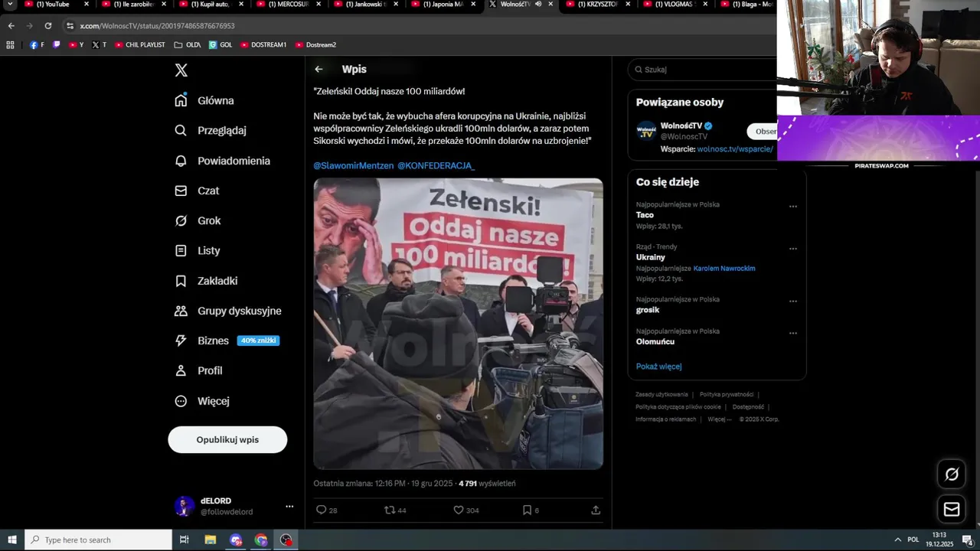980x551 pixels.
Task: Open @SlawomirMentzen mention link
Action: point(354,165)
